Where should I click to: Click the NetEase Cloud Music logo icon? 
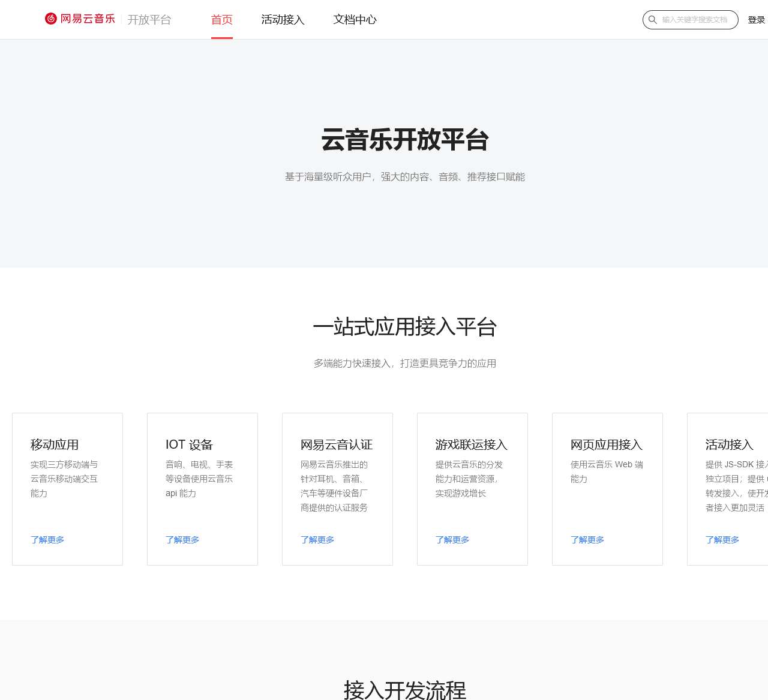(x=51, y=19)
